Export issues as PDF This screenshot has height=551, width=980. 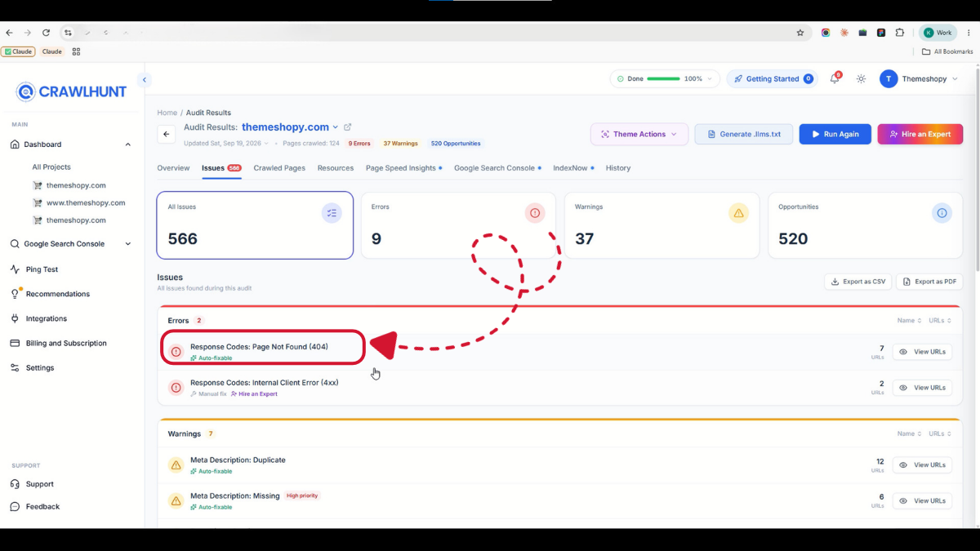[x=929, y=282]
